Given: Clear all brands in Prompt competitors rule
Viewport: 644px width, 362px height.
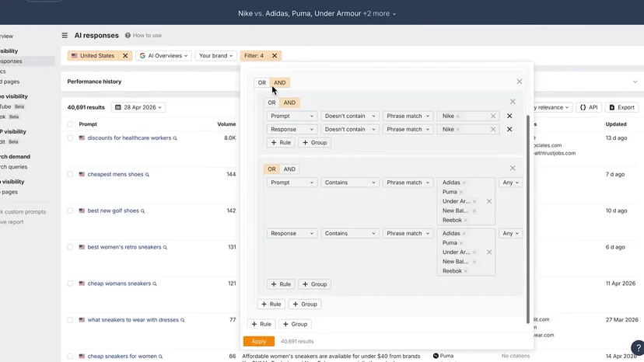Looking at the screenshot, I should click(489, 201).
